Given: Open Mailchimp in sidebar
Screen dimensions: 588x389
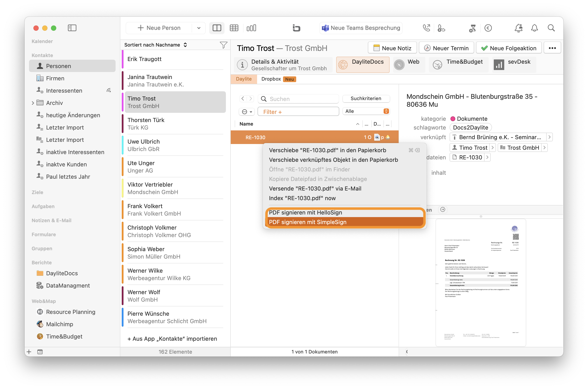Looking at the screenshot, I should click(72, 324).
